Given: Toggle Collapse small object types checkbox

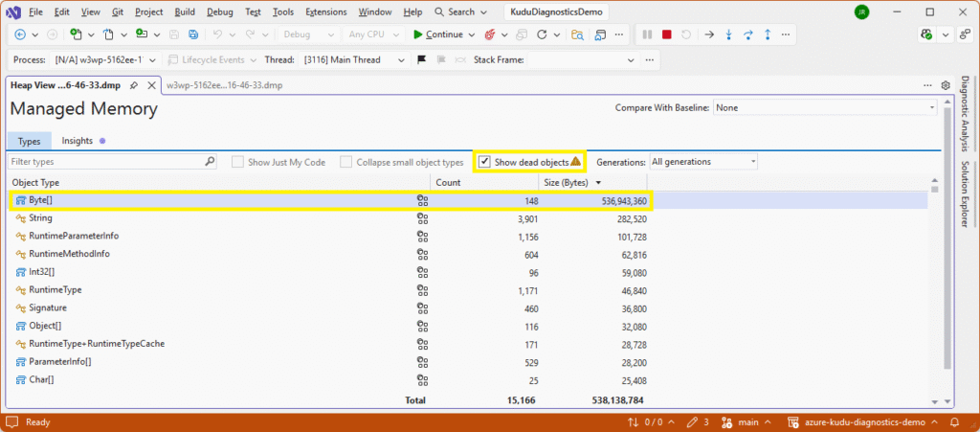Looking at the screenshot, I should tap(345, 162).
